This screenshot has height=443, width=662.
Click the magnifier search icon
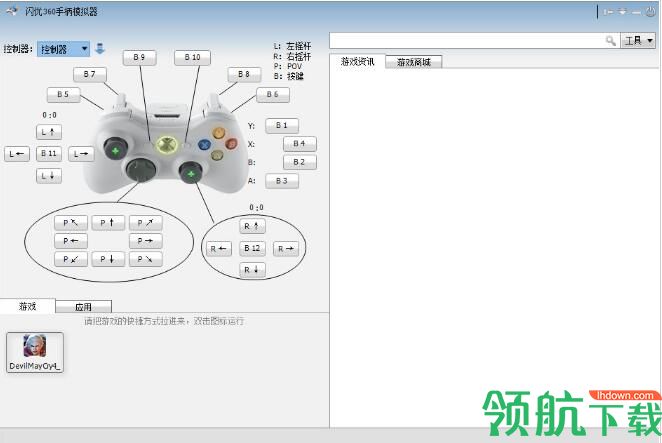[611, 41]
